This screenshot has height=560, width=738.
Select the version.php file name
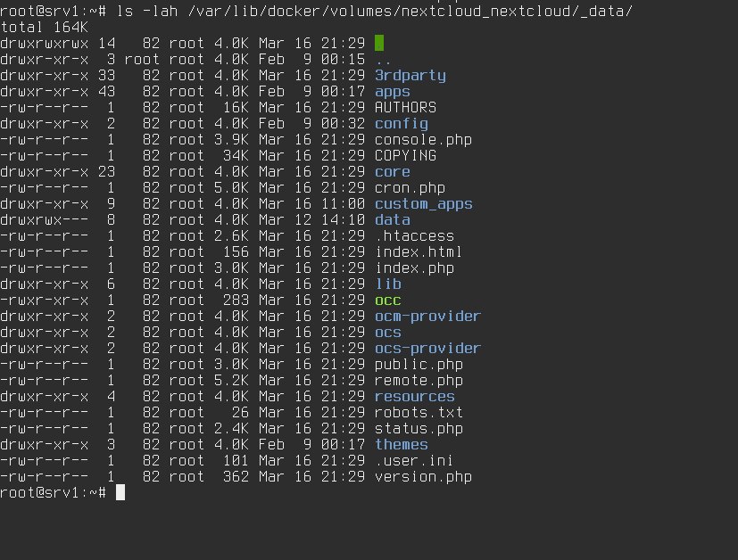[423, 476]
